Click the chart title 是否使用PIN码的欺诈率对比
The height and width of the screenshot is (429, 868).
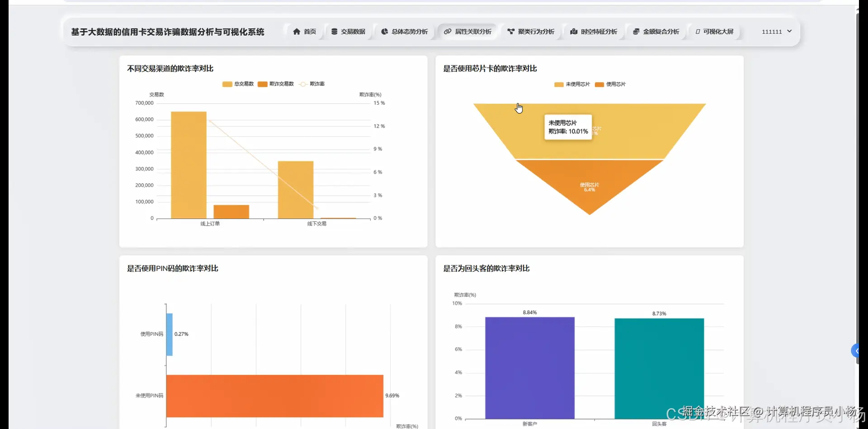click(x=173, y=268)
